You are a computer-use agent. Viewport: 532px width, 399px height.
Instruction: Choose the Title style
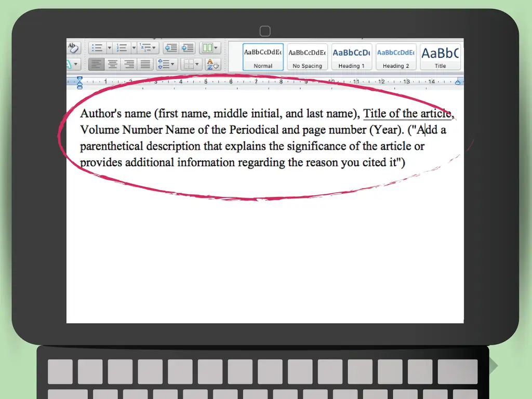tap(440, 57)
